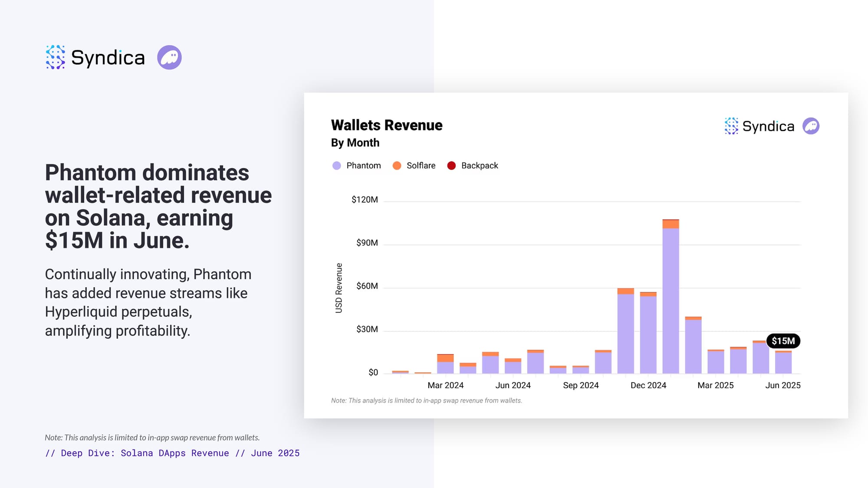The width and height of the screenshot is (868, 488).
Task: Click the Backpack red legend dot
Action: [451, 166]
